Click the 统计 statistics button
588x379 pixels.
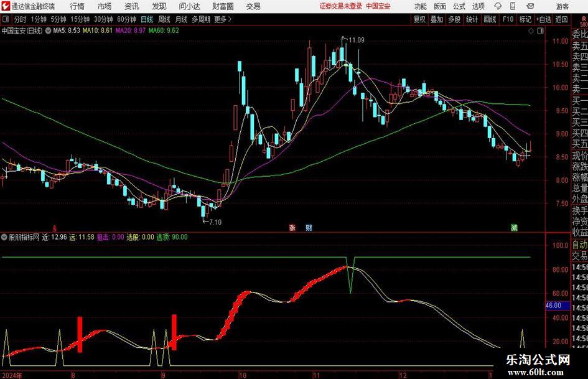coord(472,19)
